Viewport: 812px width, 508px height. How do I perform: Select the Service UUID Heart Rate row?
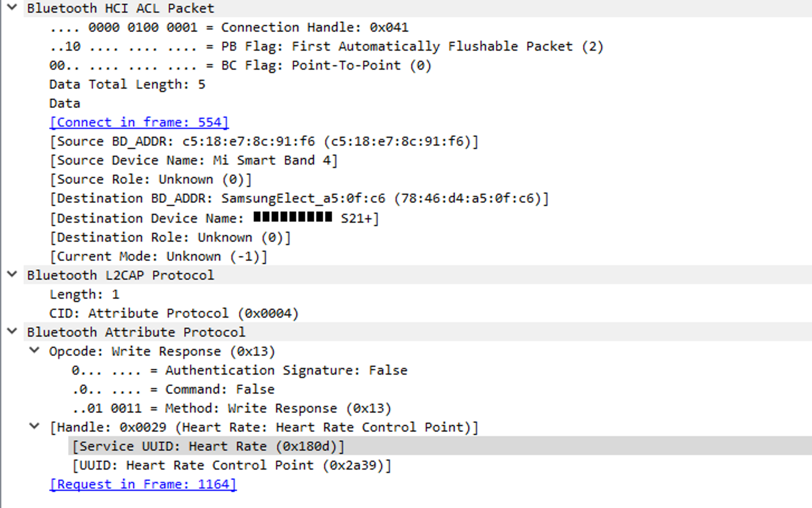440,446
